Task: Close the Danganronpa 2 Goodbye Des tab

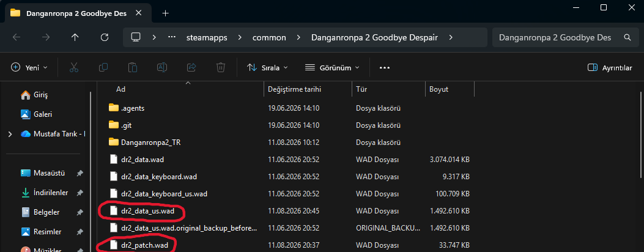Action: pyautogui.click(x=138, y=13)
